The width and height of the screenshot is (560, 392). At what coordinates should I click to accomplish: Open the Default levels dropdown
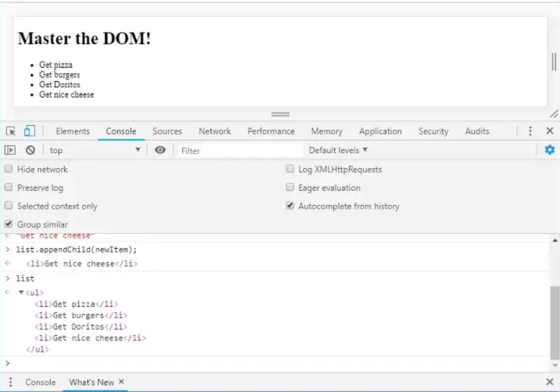pos(338,150)
